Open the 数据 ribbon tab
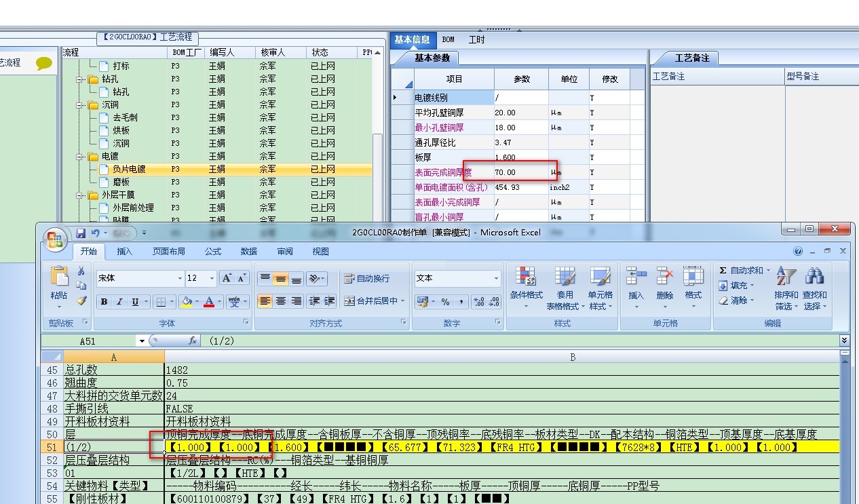This screenshot has width=859, height=504. tap(249, 251)
